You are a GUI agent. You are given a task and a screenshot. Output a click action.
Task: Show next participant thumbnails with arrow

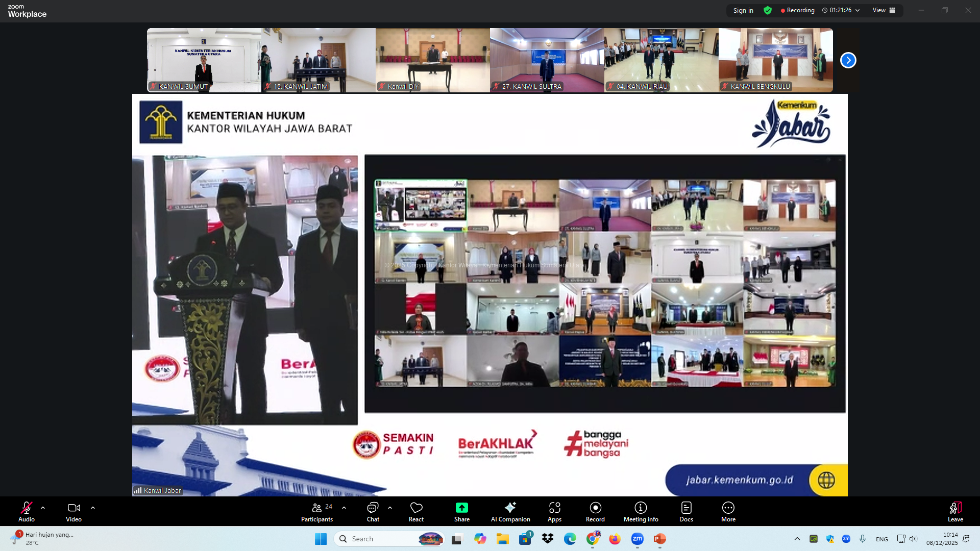tap(848, 60)
